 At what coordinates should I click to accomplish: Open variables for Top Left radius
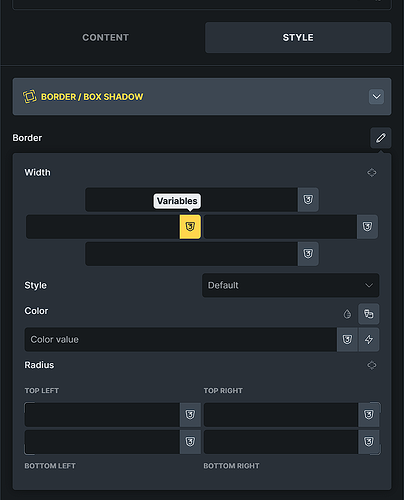coord(190,415)
